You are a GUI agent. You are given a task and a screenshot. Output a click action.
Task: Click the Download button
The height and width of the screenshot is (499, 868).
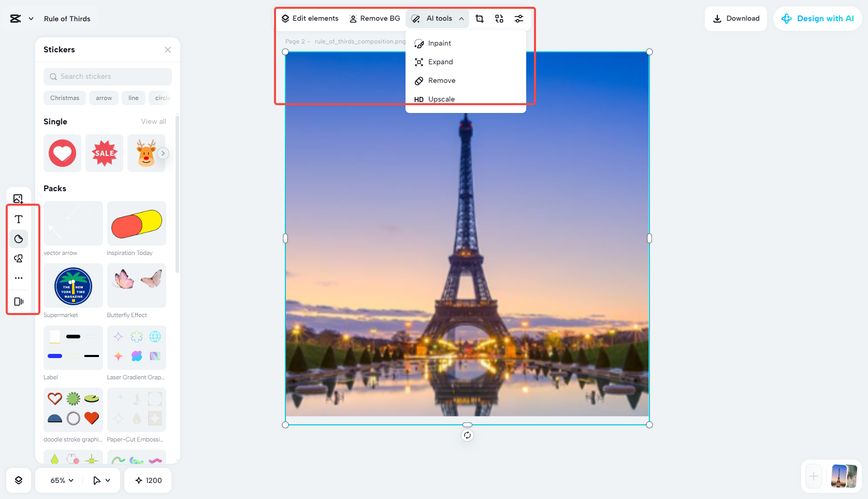736,18
